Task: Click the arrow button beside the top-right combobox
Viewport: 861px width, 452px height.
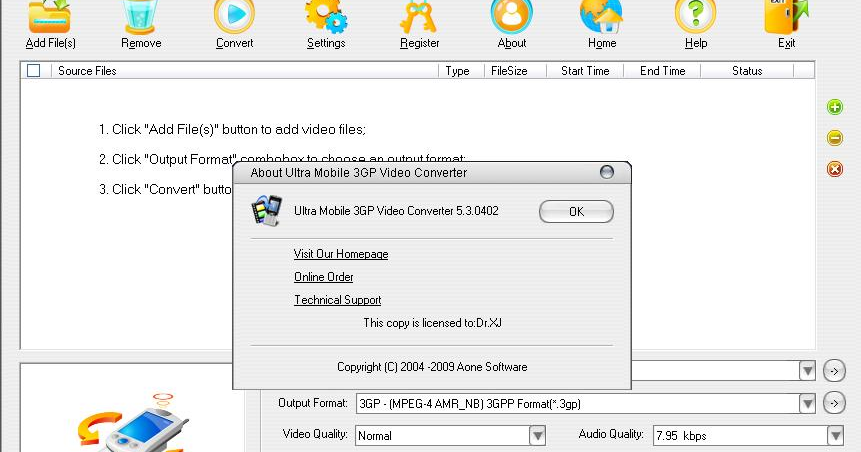Action: (834, 371)
